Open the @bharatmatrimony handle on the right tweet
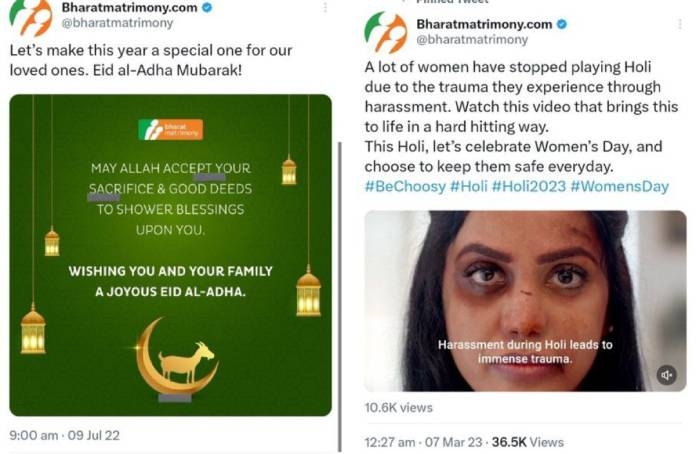The height and width of the screenshot is (454, 696). 471,40
